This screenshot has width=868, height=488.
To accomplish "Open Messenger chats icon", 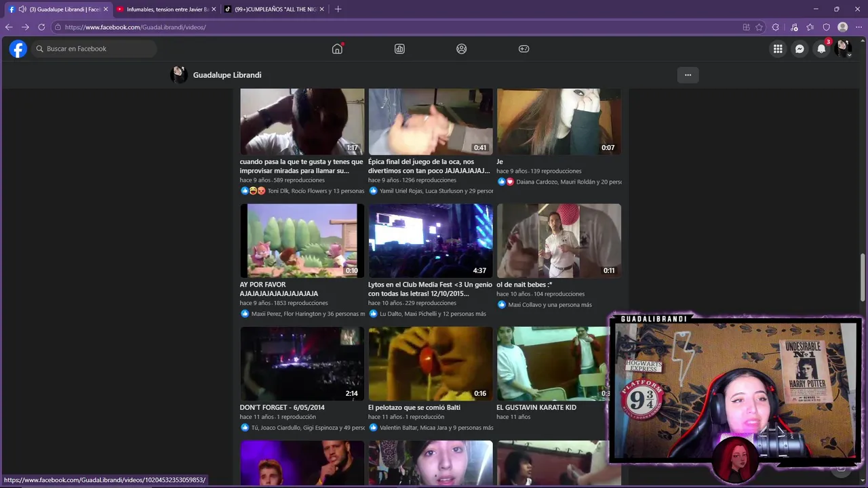I will click(x=800, y=49).
